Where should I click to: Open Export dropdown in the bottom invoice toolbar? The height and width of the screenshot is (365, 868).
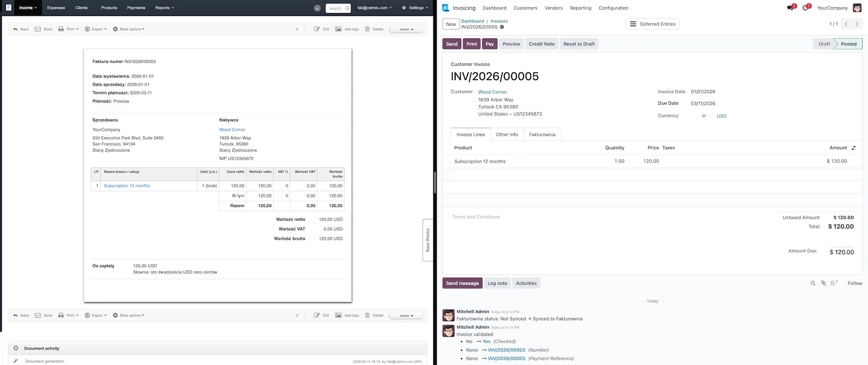pos(95,315)
